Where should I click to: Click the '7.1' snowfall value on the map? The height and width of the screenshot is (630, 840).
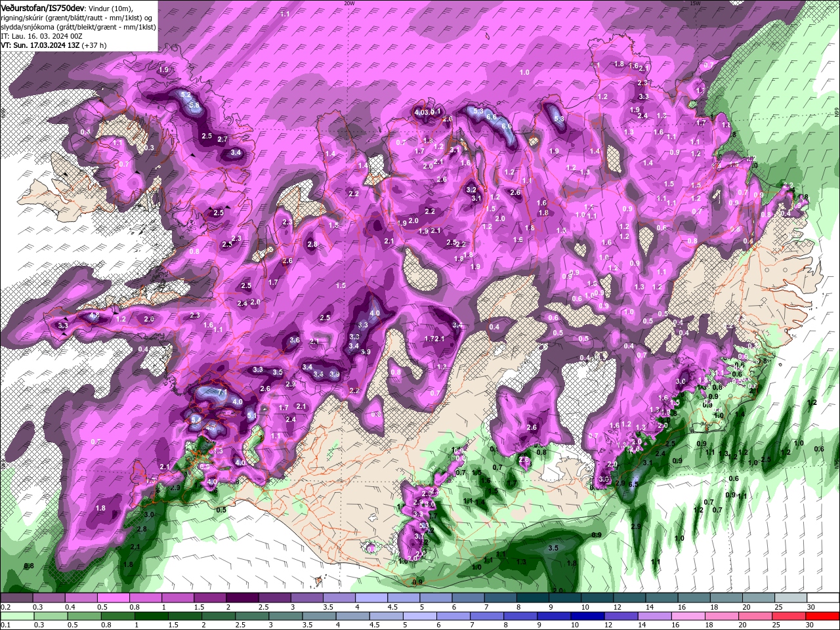(x=222, y=392)
